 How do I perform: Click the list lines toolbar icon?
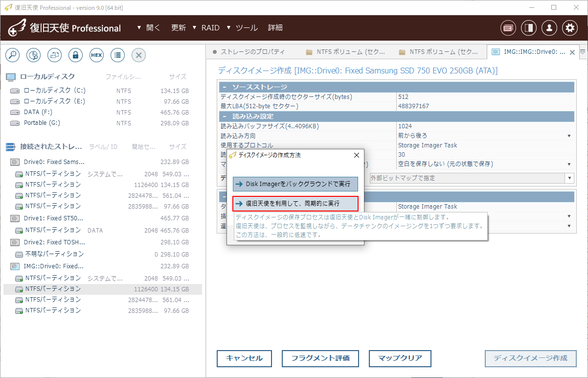117,55
